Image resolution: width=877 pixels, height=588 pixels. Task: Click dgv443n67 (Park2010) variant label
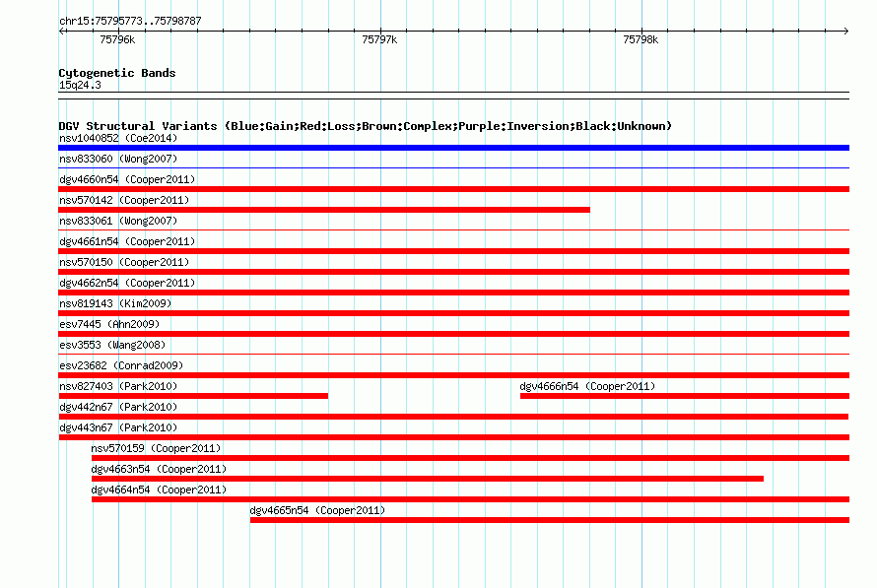[x=118, y=427]
